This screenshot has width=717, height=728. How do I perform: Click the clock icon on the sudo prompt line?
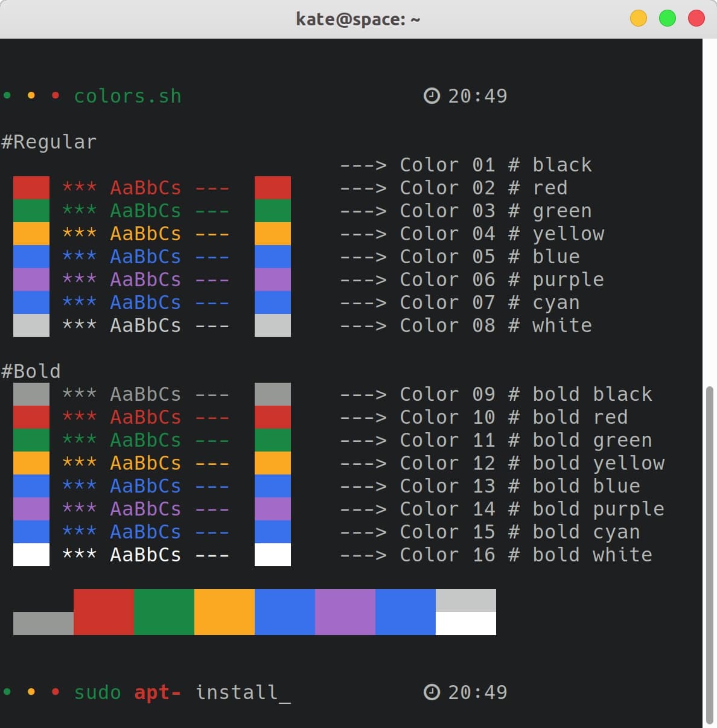point(432,692)
